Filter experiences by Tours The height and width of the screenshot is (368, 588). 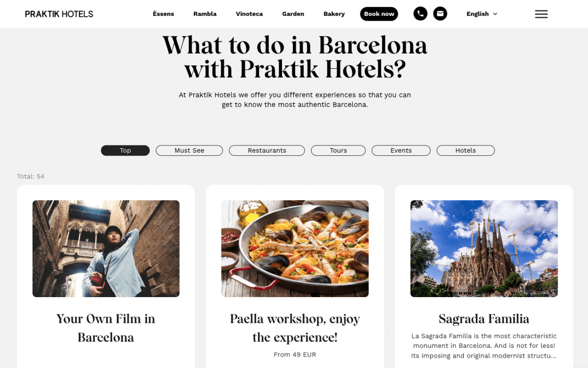coord(338,150)
